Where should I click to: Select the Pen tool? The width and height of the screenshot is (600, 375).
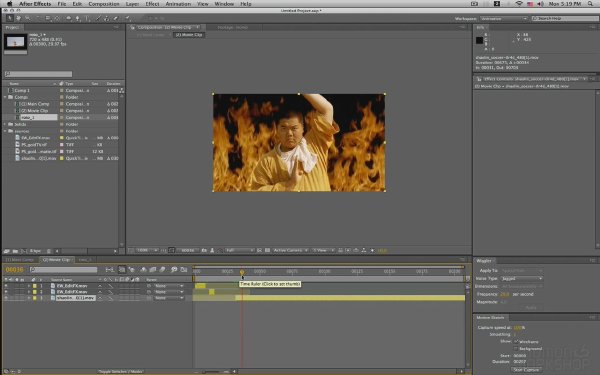click(78, 18)
